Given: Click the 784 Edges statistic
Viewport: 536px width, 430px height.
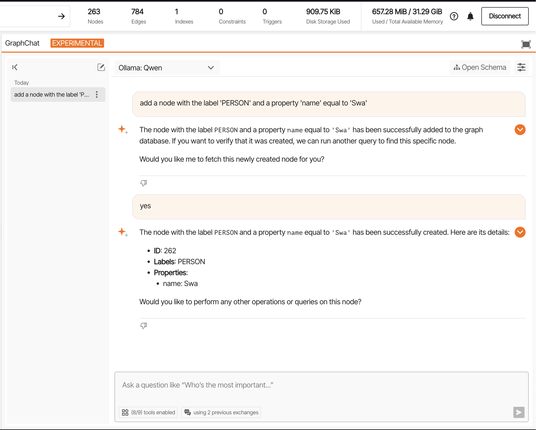Looking at the screenshot, I should coord(138,16).
